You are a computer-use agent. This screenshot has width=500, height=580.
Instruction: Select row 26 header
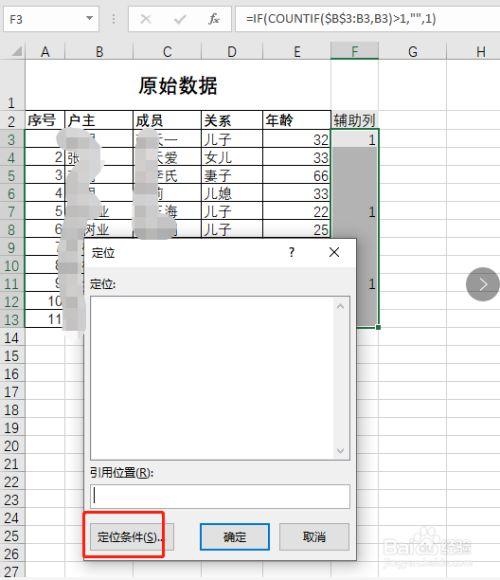tap(12, 554)
